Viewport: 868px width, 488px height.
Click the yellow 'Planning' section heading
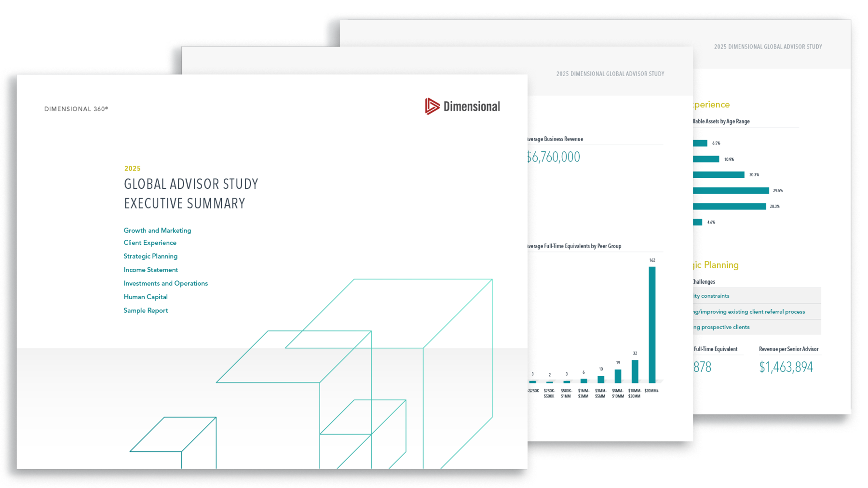click(x=716, y=265)
